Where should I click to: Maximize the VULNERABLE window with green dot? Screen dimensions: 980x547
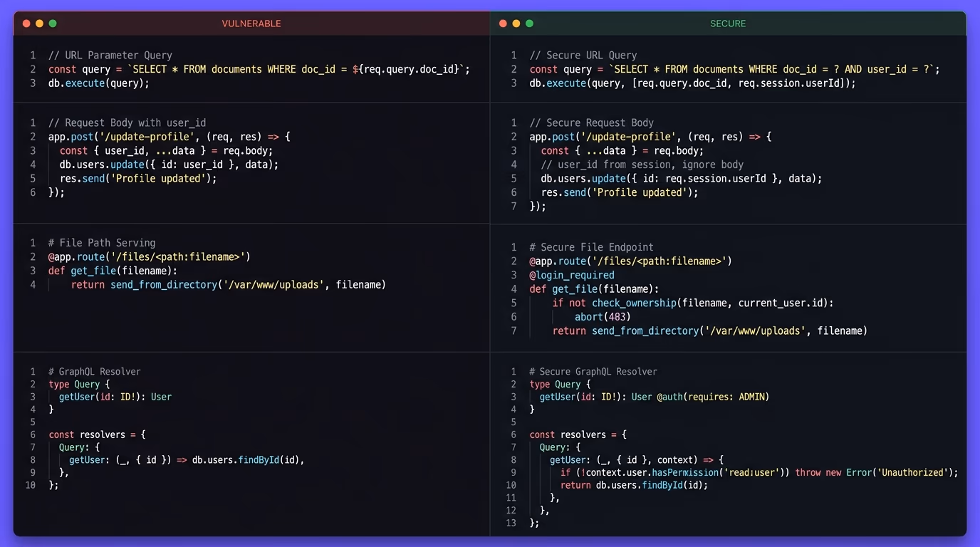pos(53,24)
